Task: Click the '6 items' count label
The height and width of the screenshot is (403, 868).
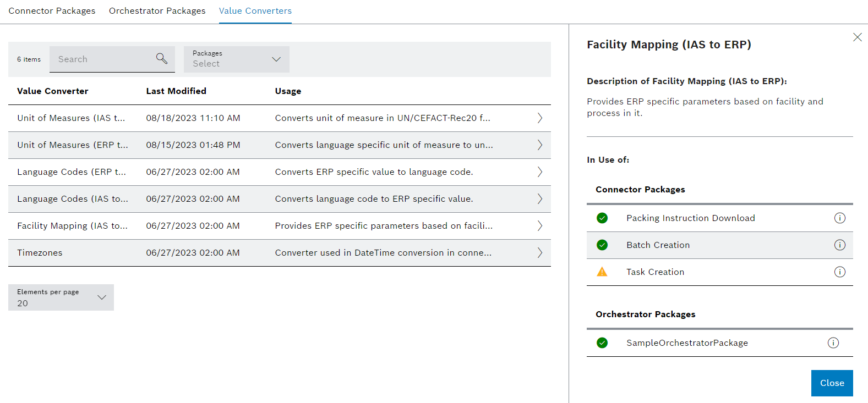Action: pos(29,59)
